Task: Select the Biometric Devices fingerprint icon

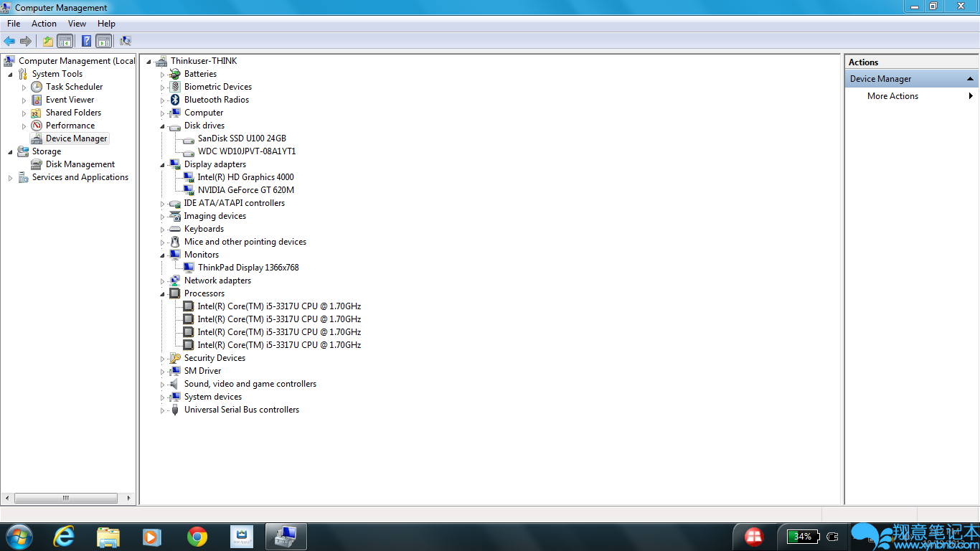Action: (x=175, y=87)
